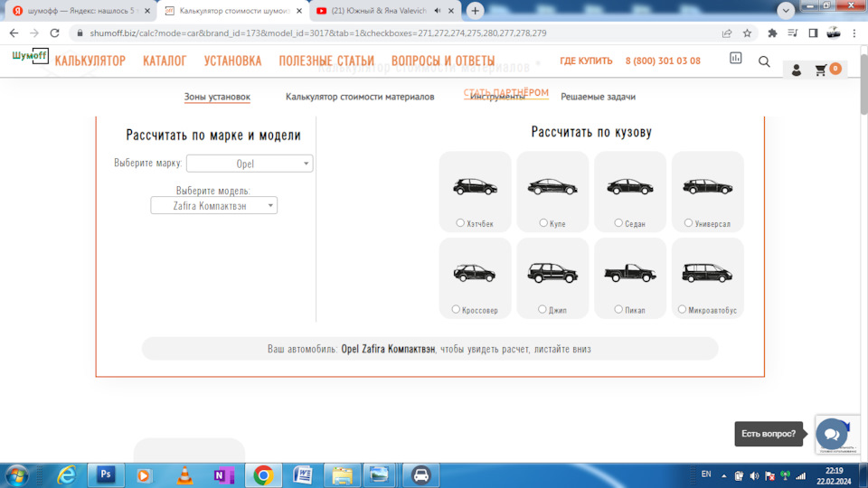Open the user account icon
The image size is (868, 488).
pyautogui.click(x=796, y=70)
